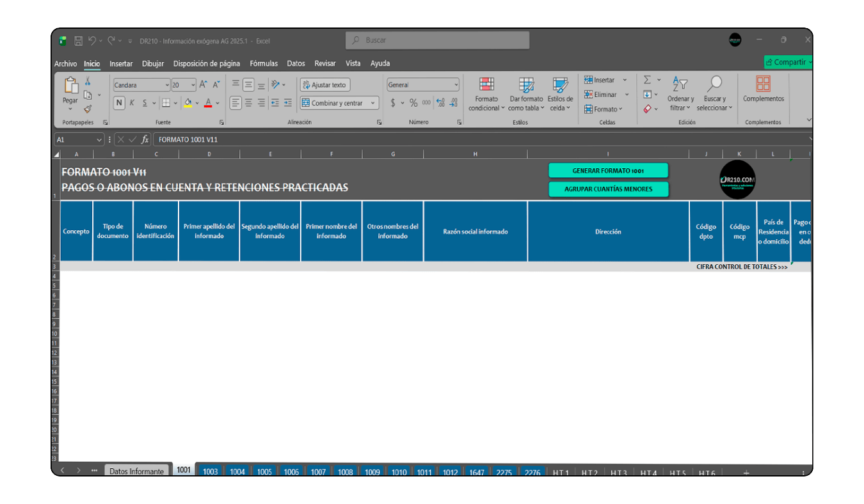The height and width of the screenshot is (504, 864).
Task: Open the Datos Informante sheet tab
Action: 138,470
